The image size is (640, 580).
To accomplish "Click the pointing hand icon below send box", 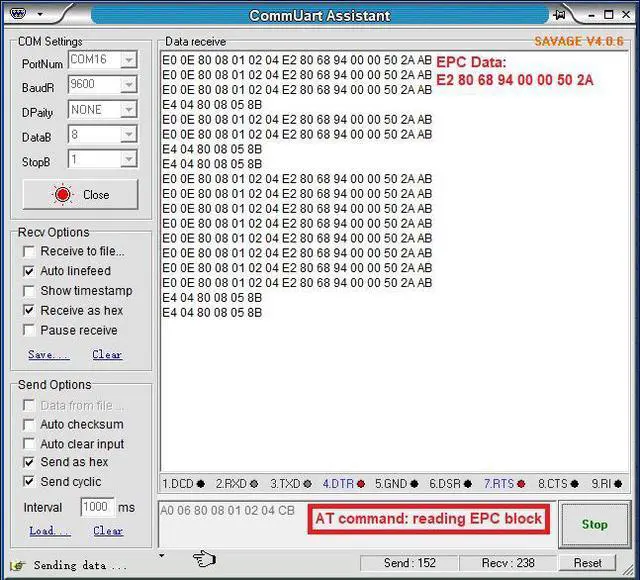I will click(x=204, y=558).
